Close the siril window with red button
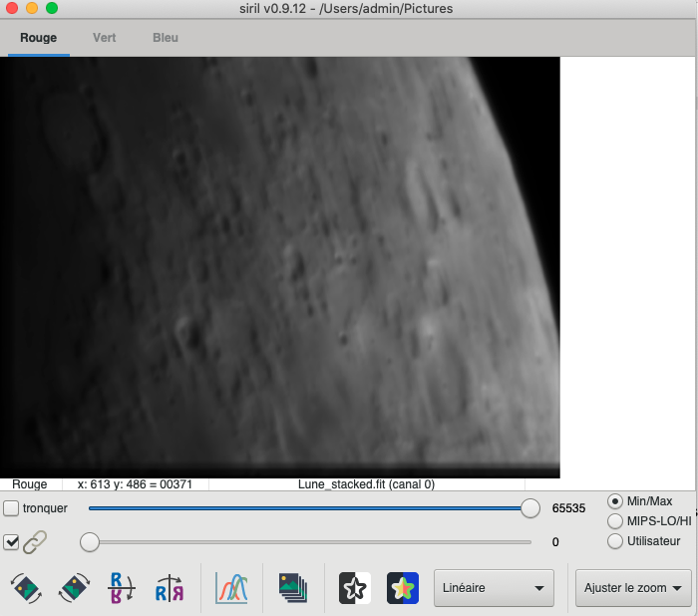Image resolution: width=698 pixels, height=616 pixels. tap(12, 8)
